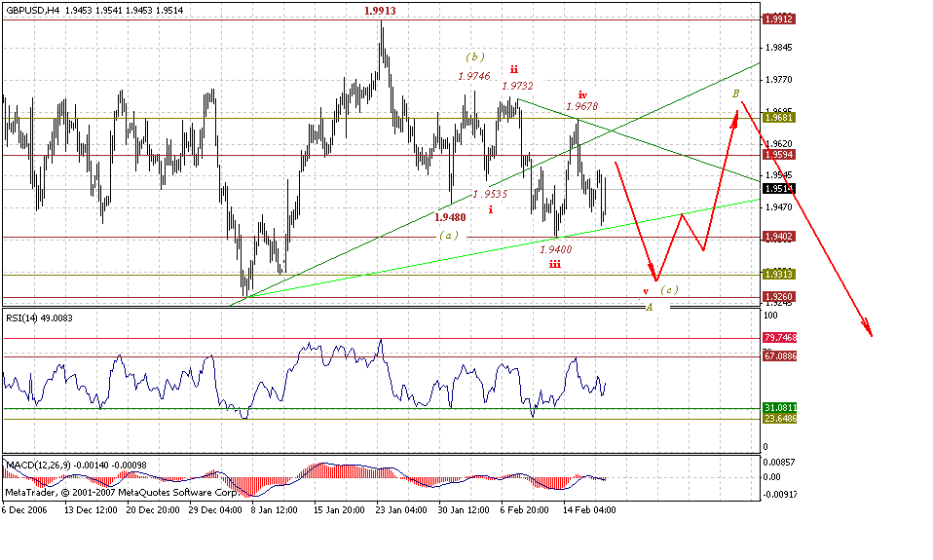Image resolution: width=933 pixels, height=560 pixels.
Task: Click the 1.9545 axis price value
Action: point(779,175)
